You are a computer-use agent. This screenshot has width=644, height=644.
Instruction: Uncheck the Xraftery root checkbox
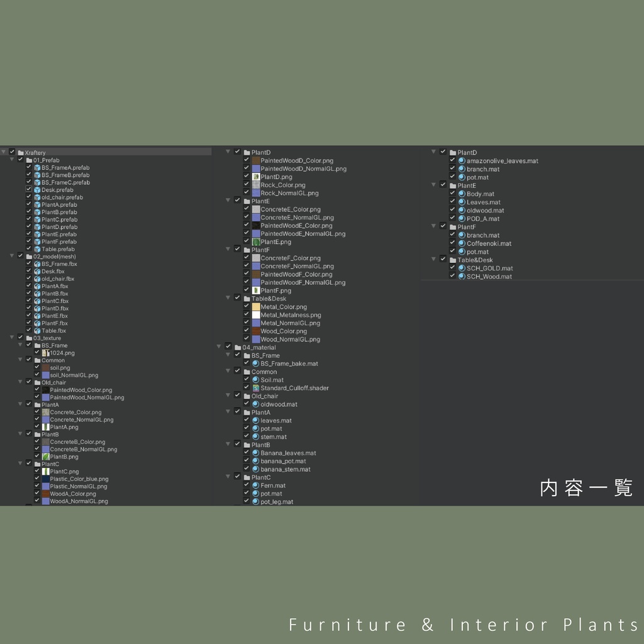click(12, 152)
